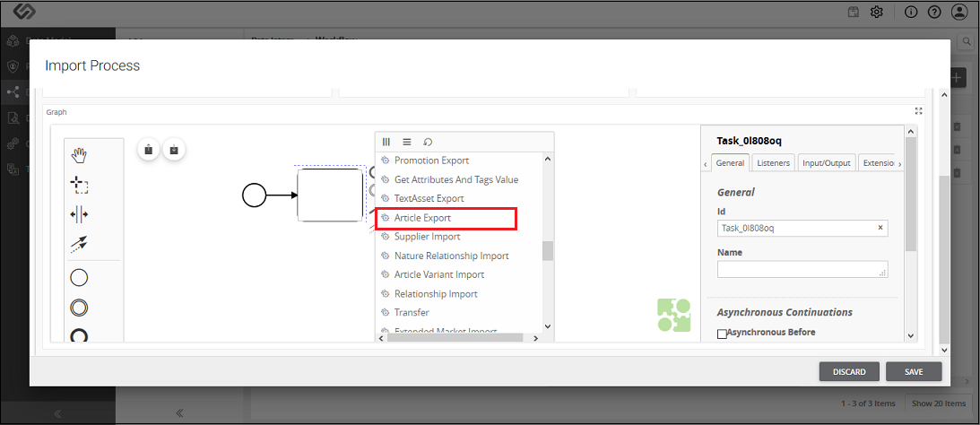Choose Get Attributes And Tags Value

coord(456,179)
